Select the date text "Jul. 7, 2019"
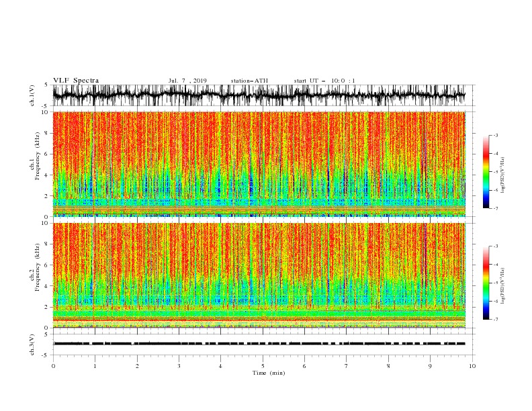This screenshot has width=532, height=411. 187,81
